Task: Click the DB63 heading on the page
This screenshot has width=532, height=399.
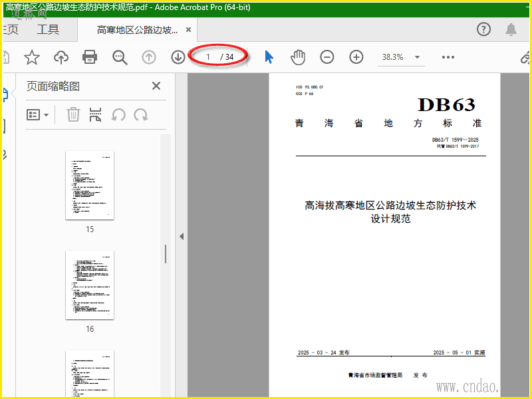Action: [x=446, y=104]
